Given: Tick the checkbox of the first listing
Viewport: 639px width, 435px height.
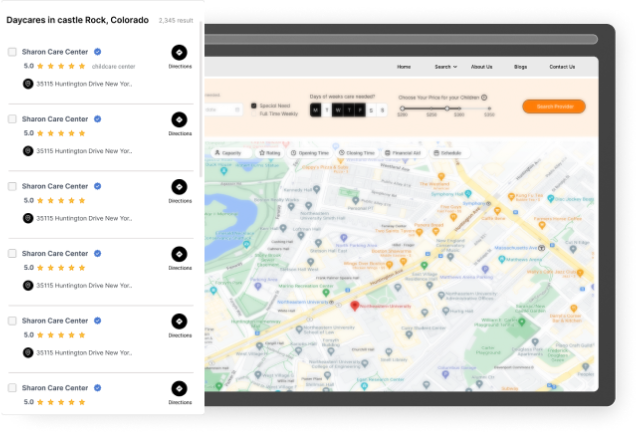Looking at the screenshot, I should [12, 51].
